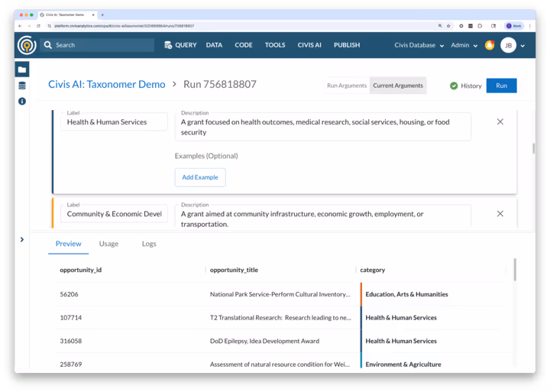Open browser three-dot menu
The height and width of the screenshot is (392, 550).
(529, 26)
